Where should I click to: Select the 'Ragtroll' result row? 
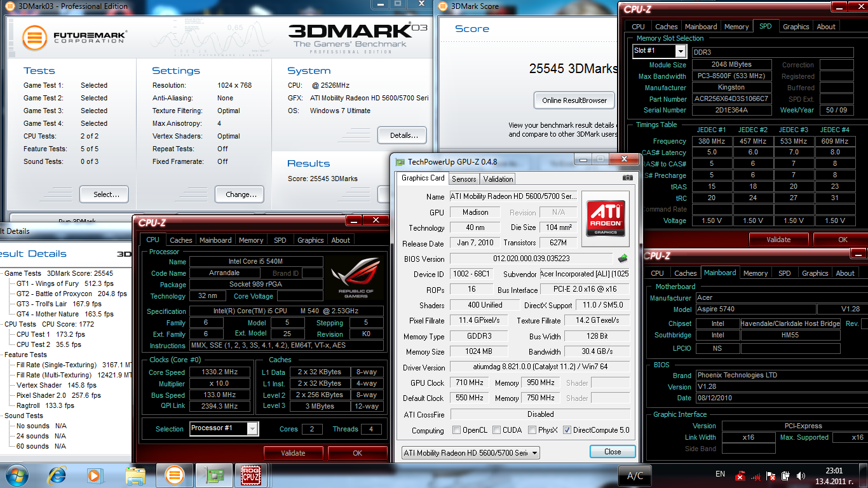coord(45,405)
